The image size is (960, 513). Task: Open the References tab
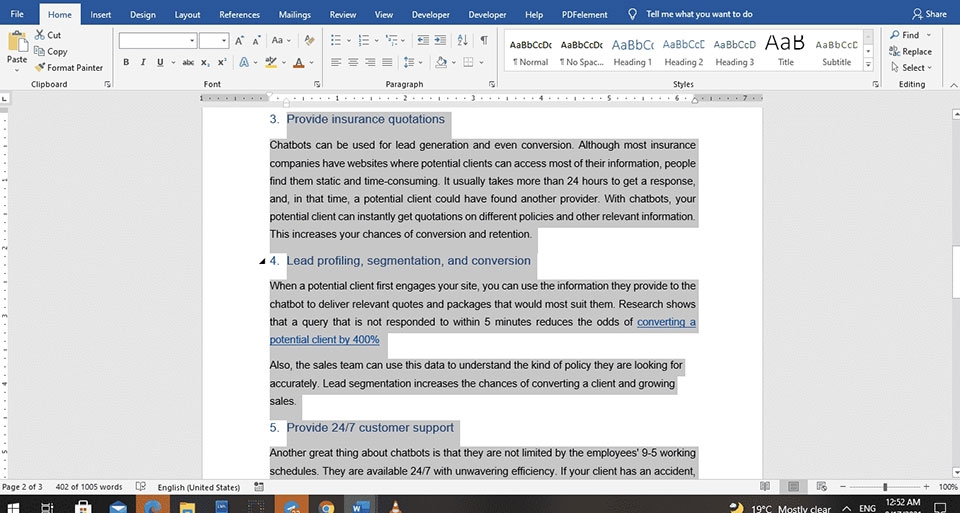239,14
